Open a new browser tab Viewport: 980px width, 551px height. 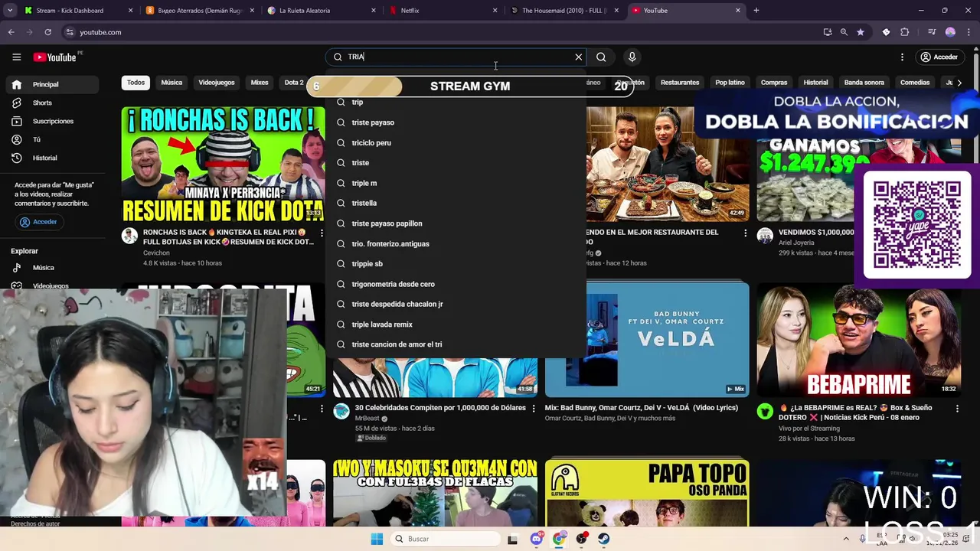pos(756,11)
